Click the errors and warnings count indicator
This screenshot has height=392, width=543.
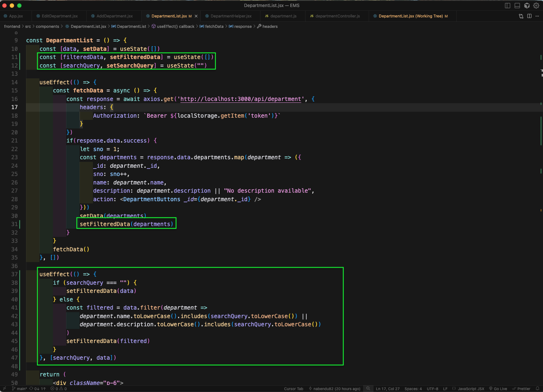click(59, 389)
